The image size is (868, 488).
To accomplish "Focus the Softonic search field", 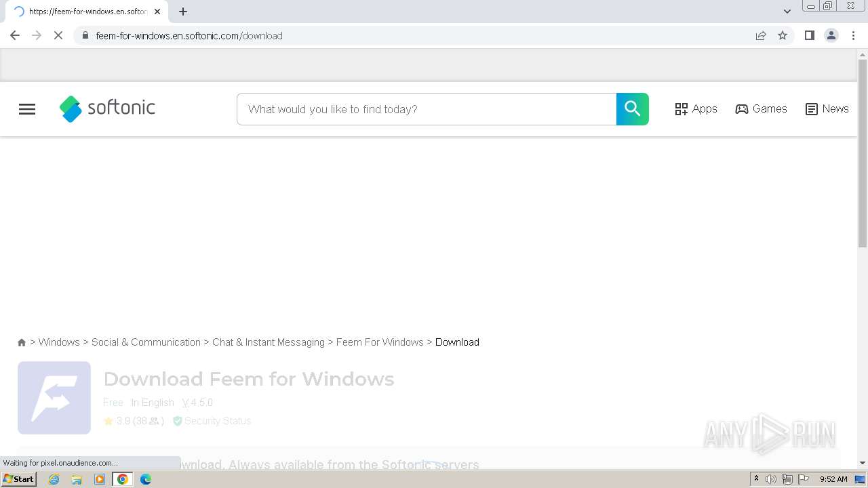I will [427, 109].
